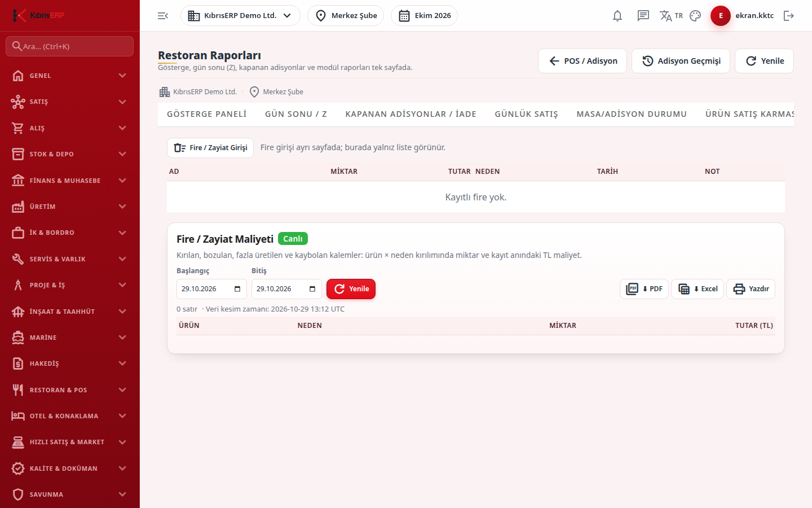
Task: Open the Gün Sonu / Z tab
Action: [x=296, y=114]
